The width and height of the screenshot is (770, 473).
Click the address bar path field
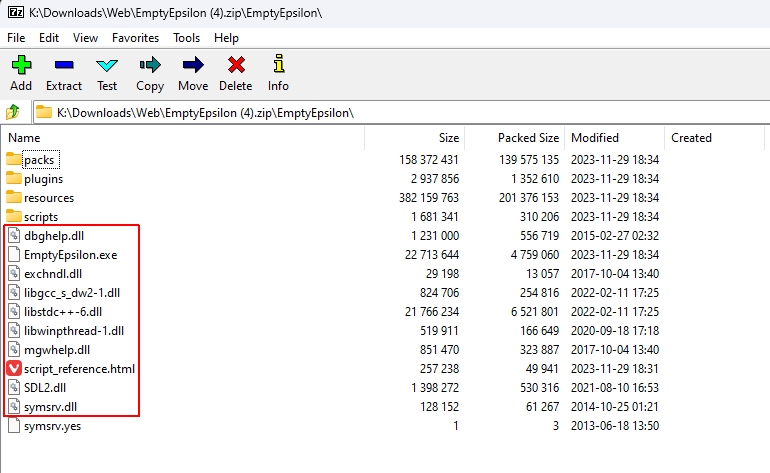(x=401, y=112)
